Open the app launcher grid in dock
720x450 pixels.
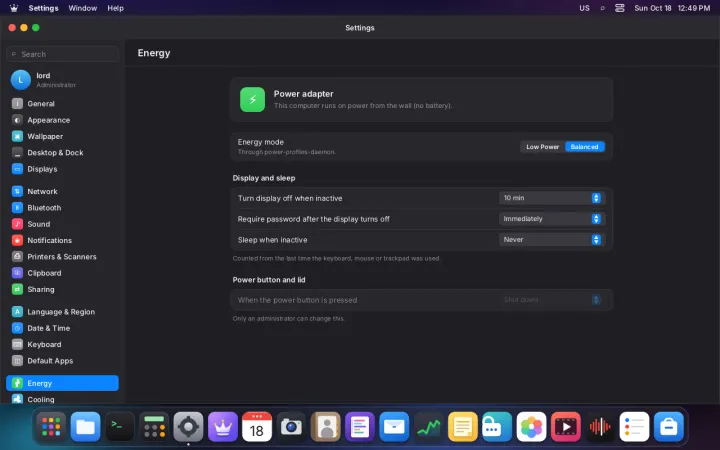pyautogui.click(x=51, y=427)
